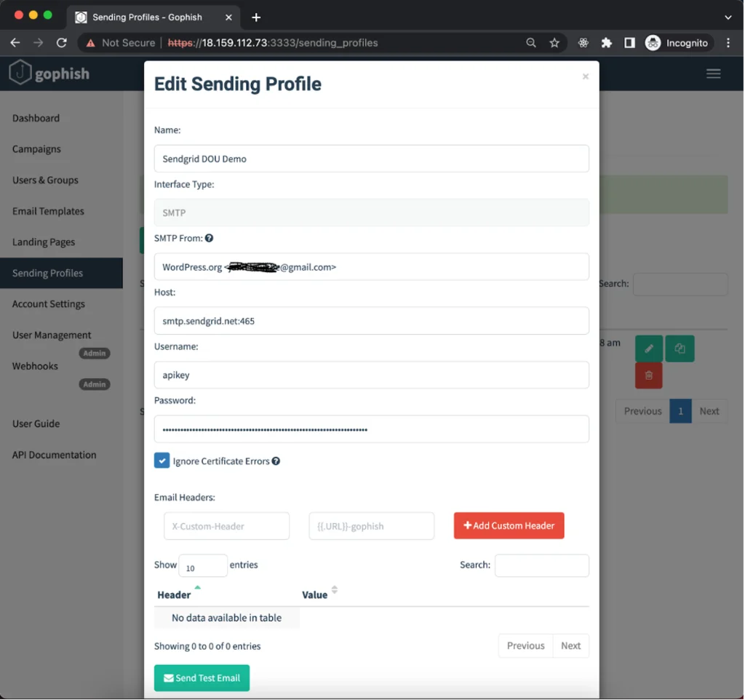Click the browser back arrow
Screen dimensions: 745x700
click(x=15, y=43)
